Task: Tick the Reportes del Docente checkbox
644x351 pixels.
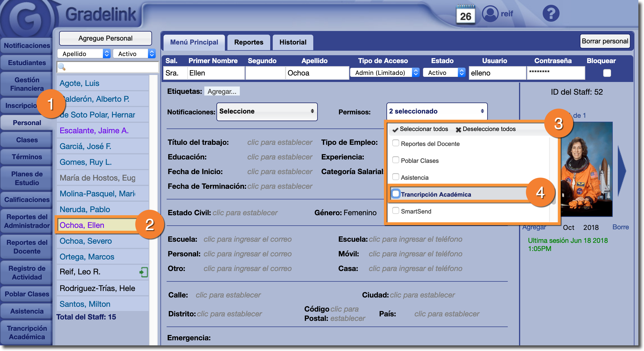Action: pyautogui.click(x=396, y=143)
